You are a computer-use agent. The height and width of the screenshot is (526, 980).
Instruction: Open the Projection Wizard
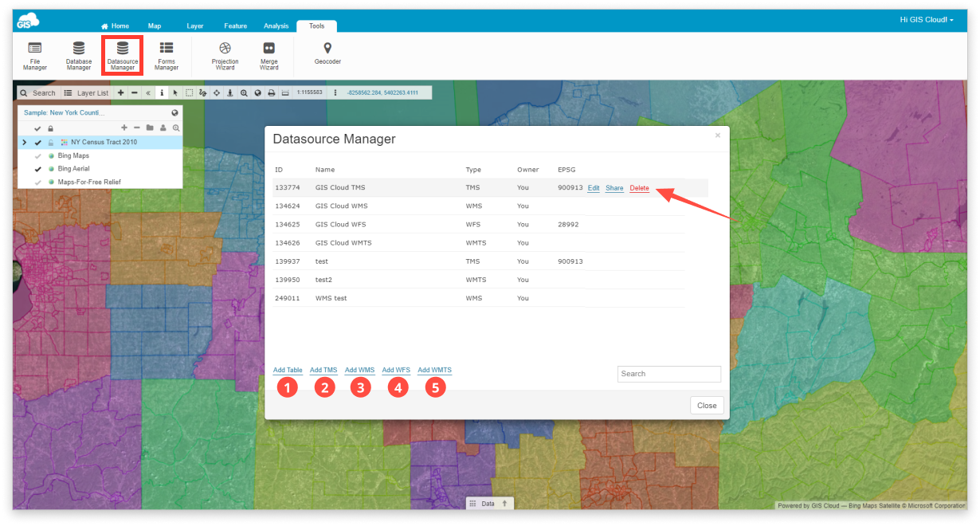pos(225,56)
